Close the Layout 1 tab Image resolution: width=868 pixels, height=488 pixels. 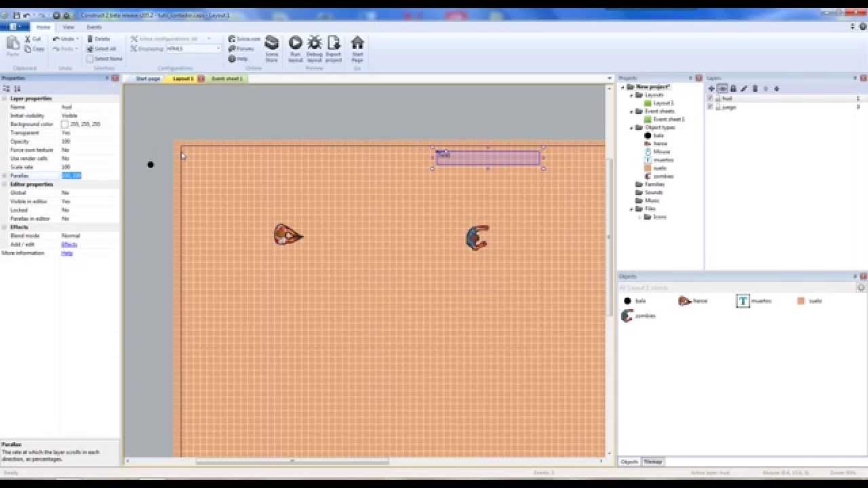point(201,79)
